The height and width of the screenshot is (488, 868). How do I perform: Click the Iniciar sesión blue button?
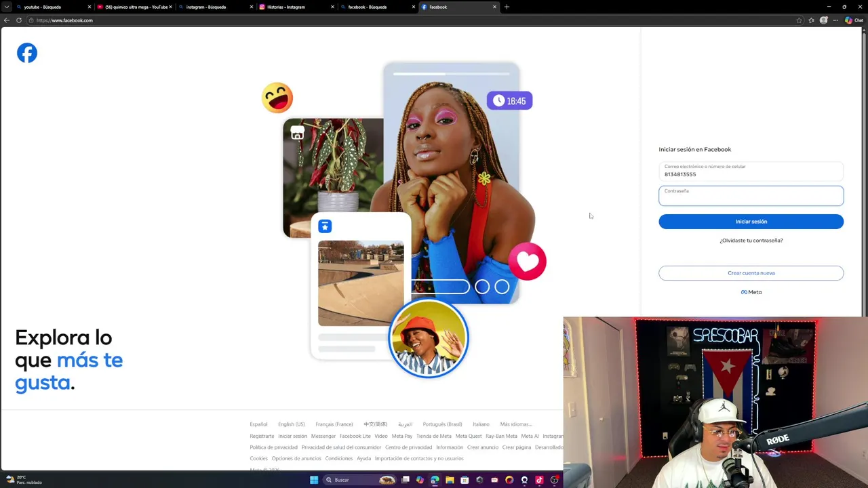click(x=751, y=222)
